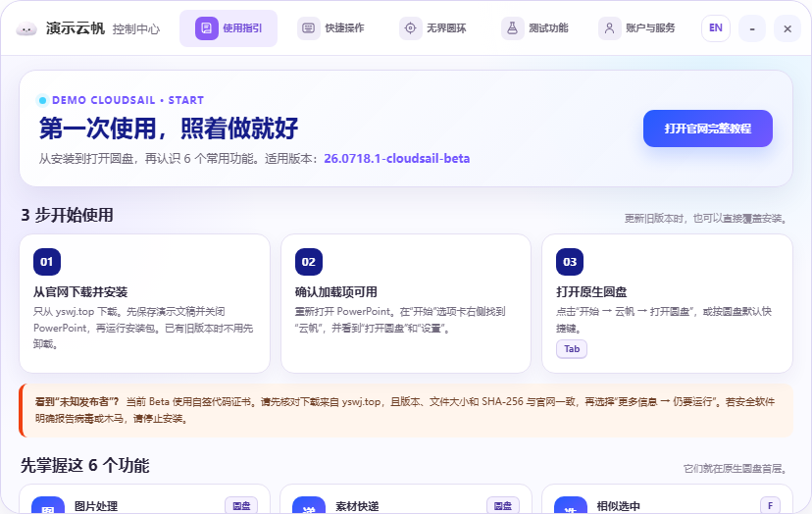Click the blue 素材快递 feature icon

[309, 506]
